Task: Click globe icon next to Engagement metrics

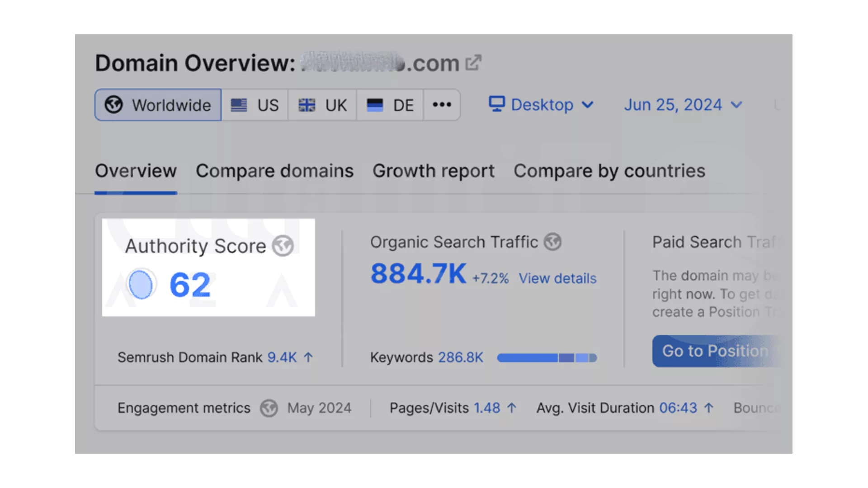Action: (x=269, y=408)
